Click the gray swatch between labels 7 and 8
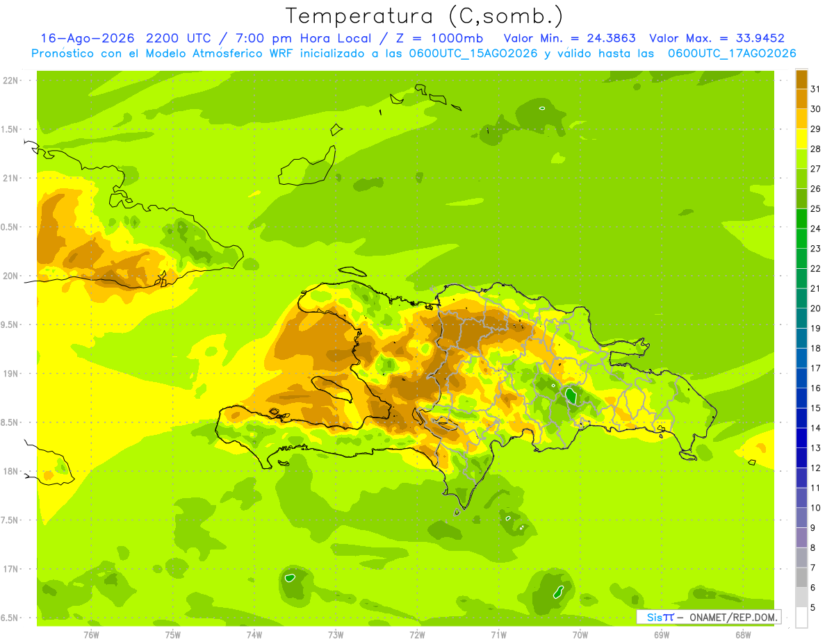834x644 pixels. click(x=801, y=558)
